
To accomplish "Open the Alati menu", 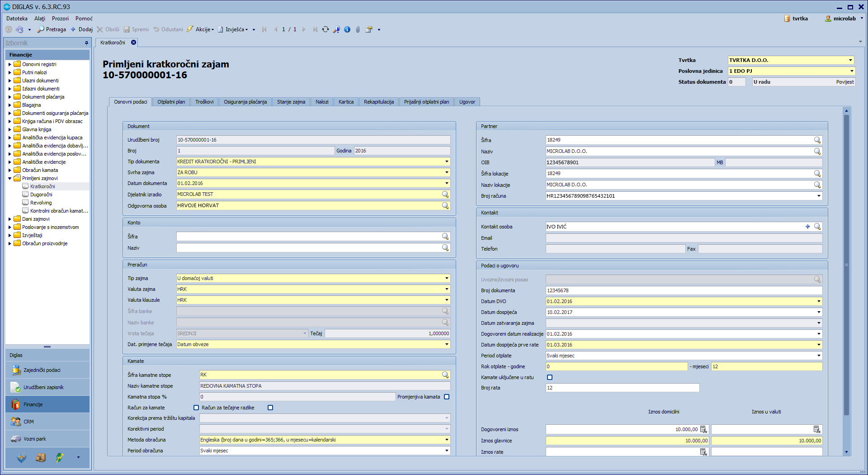I will [x=40, y=19].
